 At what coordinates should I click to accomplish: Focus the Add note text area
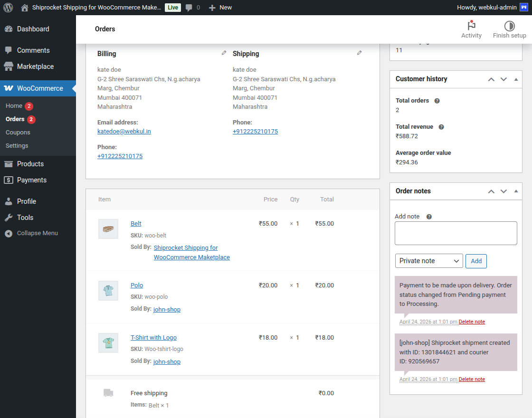pos(456,233)
